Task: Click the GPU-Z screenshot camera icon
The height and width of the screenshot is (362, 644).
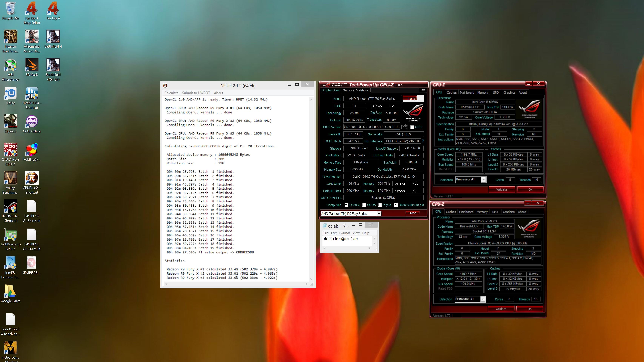Action: pyautogui.click(x=423, y=90)
